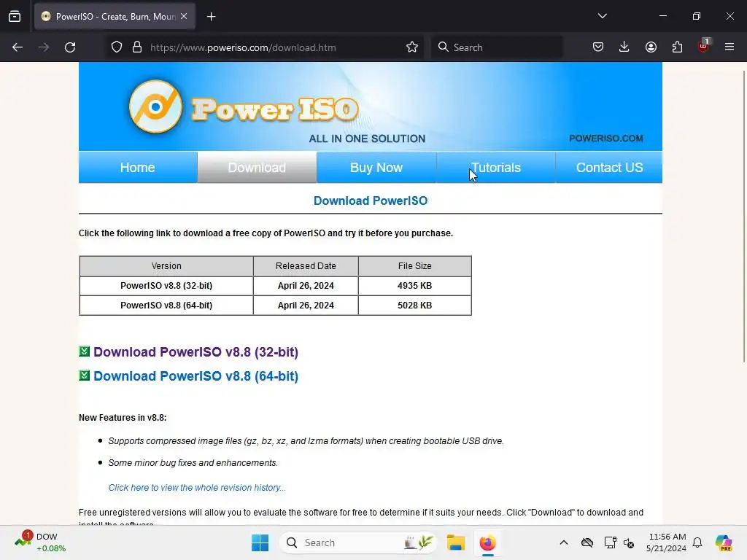747x560 pixels.
Task: Click the PowerISO disc logo
Action: tap(155, 106)
